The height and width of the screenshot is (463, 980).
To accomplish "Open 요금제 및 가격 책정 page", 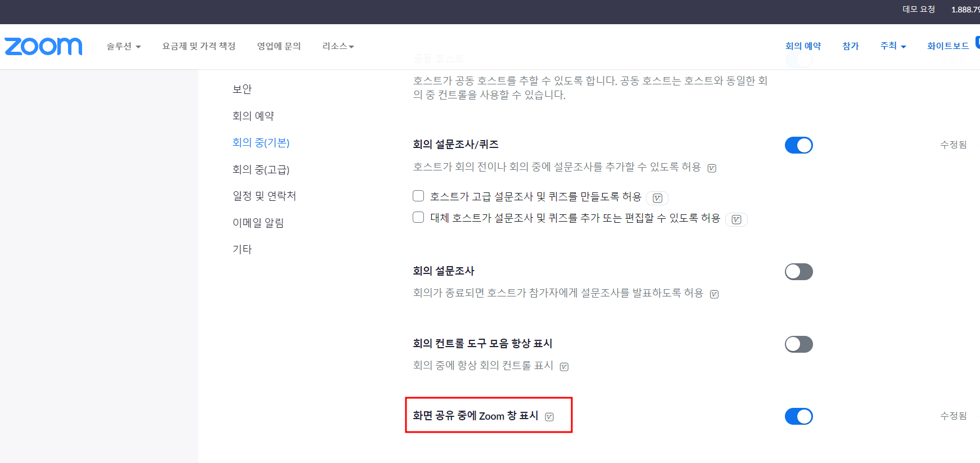I will [x=199, y=46].
